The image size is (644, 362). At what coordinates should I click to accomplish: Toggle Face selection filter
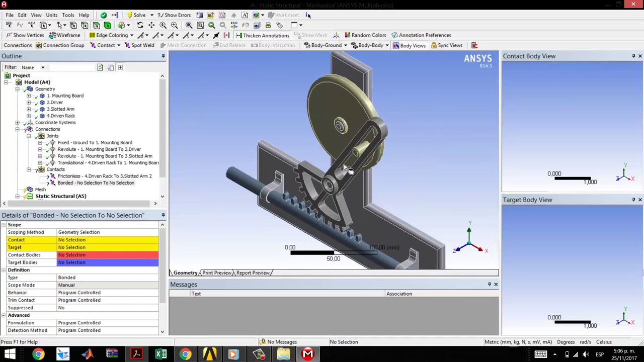pos(96,25)
